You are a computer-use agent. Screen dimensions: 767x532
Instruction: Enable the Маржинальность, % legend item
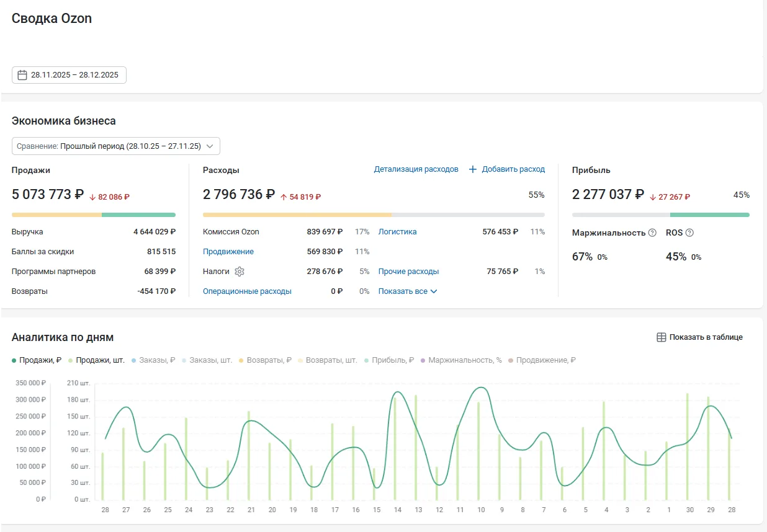tap(461, 360)
